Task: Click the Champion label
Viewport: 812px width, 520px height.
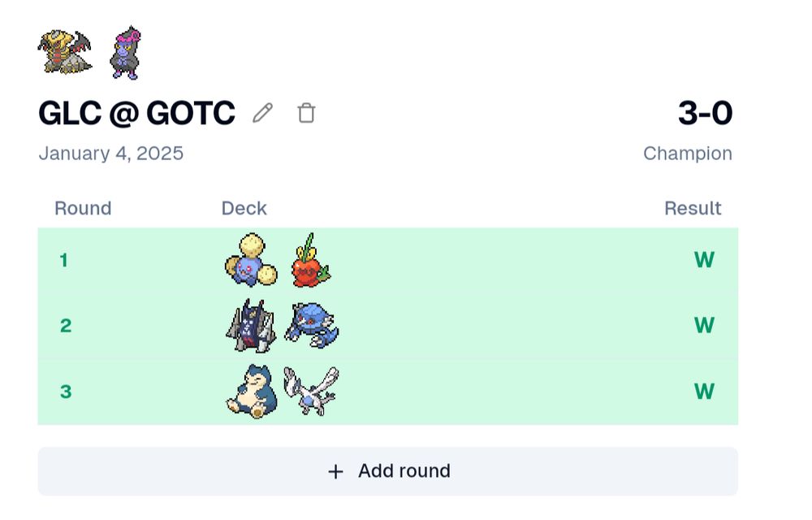Action: 688,153
